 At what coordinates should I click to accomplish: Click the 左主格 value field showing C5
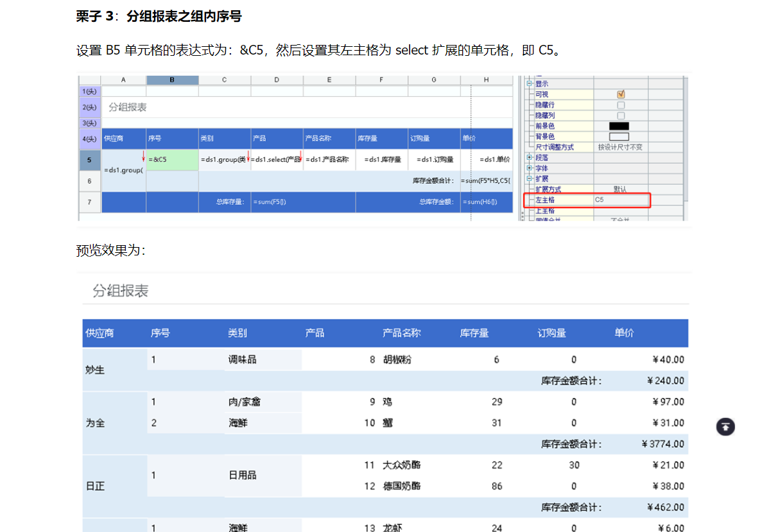pyautogui.click(x=620, y=200)
